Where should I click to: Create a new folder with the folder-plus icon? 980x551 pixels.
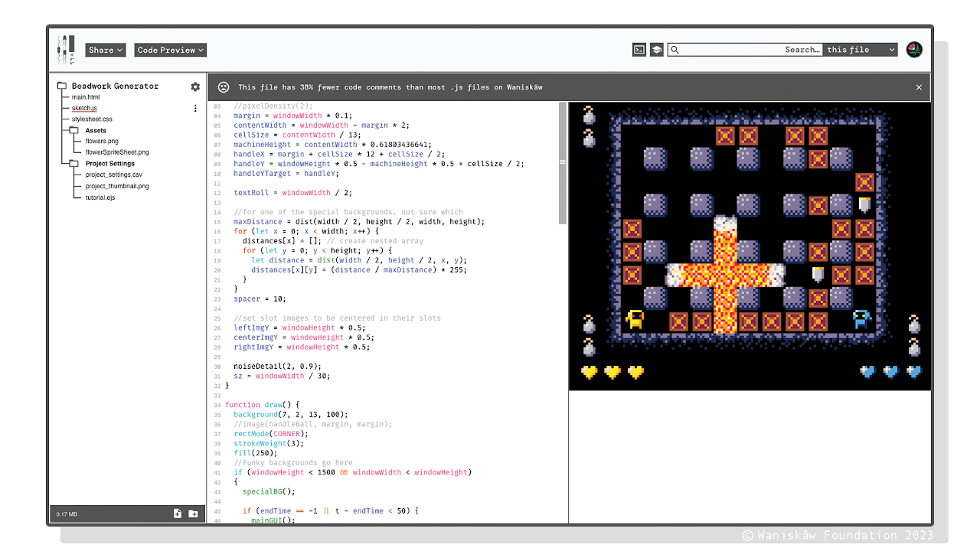point(193,514)
